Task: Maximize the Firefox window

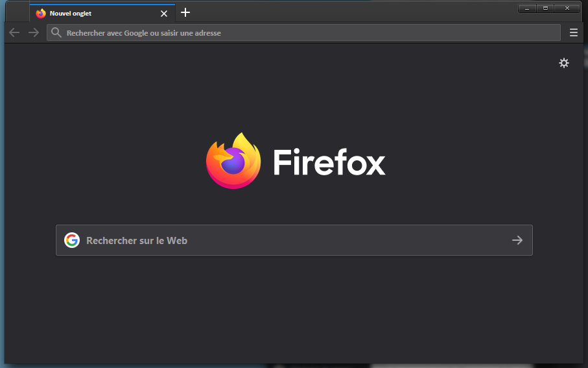Action: click(x=545, y=8)
